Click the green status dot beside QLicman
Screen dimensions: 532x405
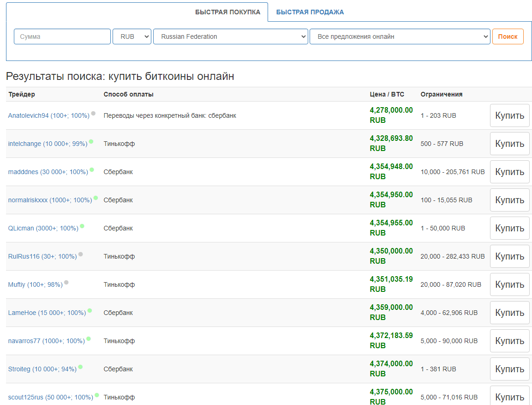point(82,226)
